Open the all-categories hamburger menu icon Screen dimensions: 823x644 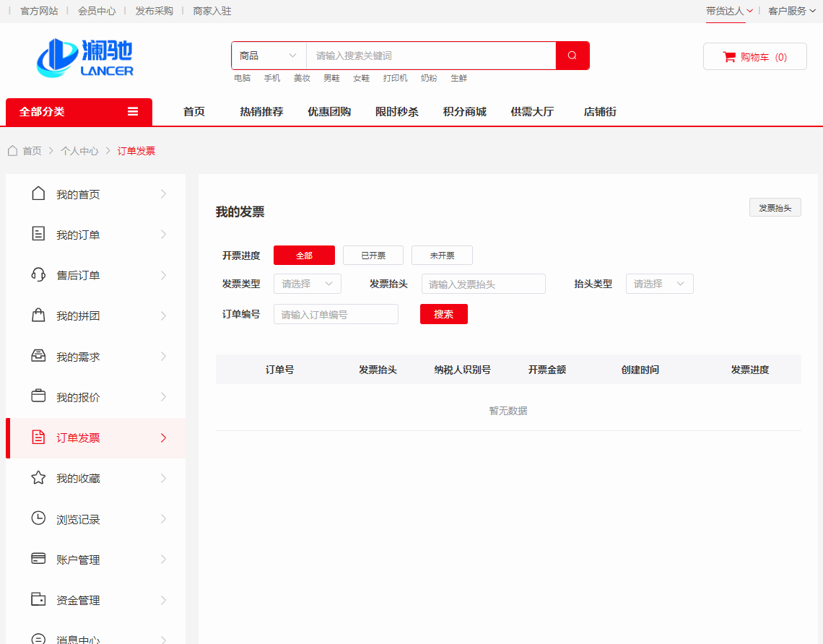pos(133,111)
